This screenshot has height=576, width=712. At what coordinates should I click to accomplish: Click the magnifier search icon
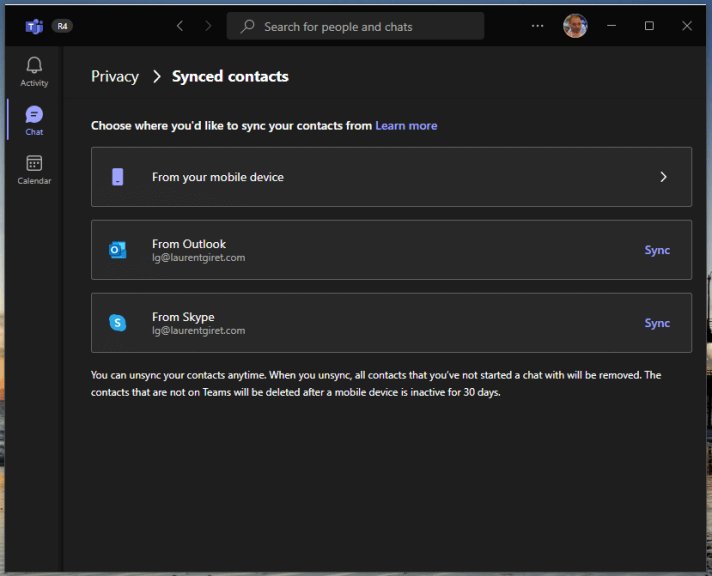click(247, 26)
